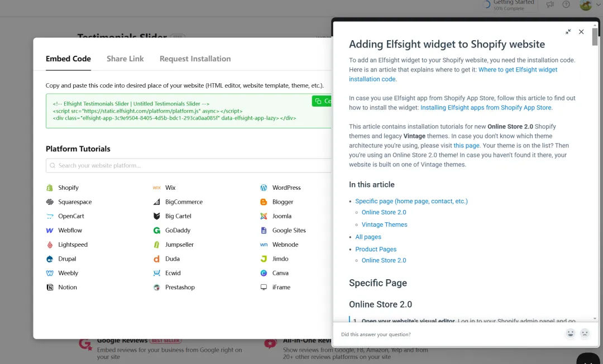603x364 pixels.
Task: Click the green copy code button
Action: tap(322, 101)
